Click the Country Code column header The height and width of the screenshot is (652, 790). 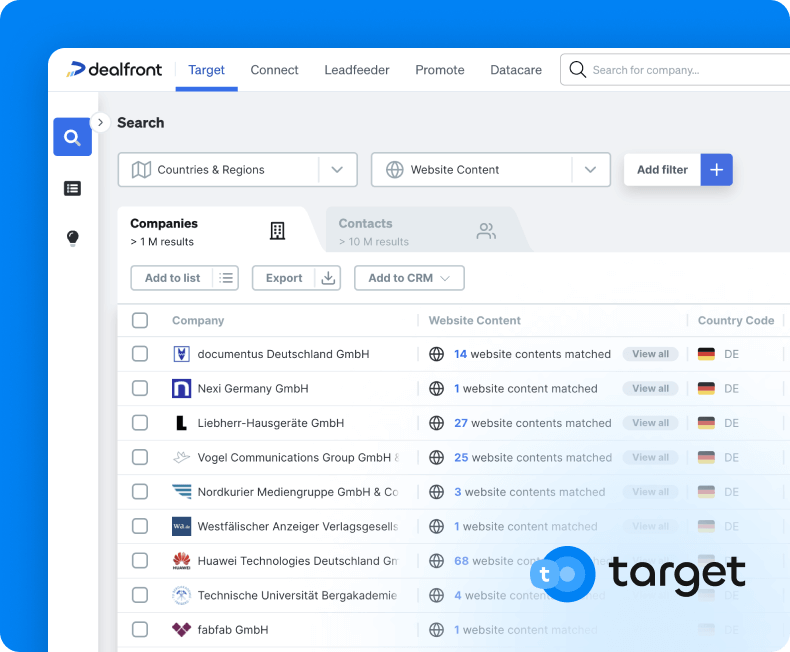[736, 320]
